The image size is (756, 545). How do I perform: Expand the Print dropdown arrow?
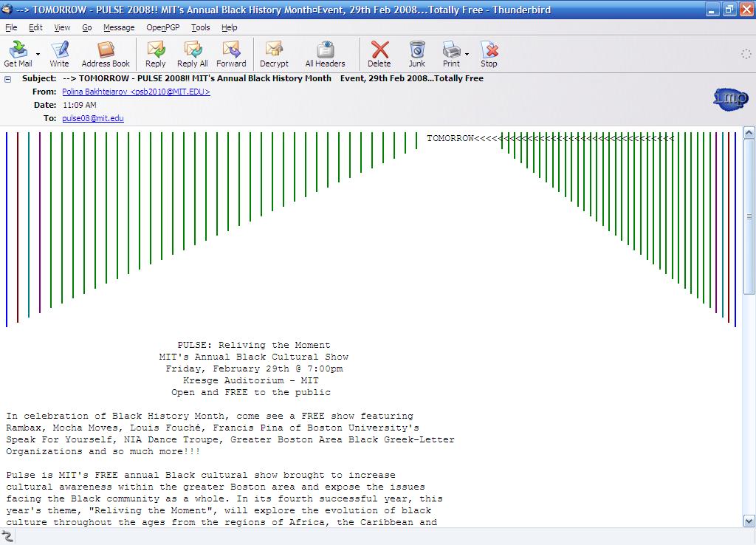tap(467, 54)
